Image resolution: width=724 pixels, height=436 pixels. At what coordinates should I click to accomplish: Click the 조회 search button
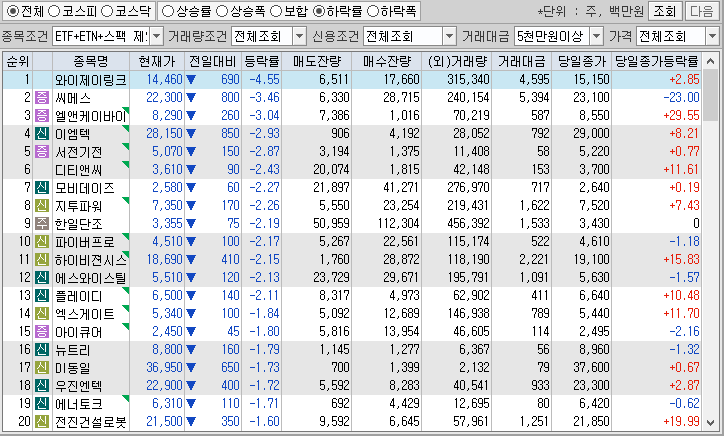664,11
